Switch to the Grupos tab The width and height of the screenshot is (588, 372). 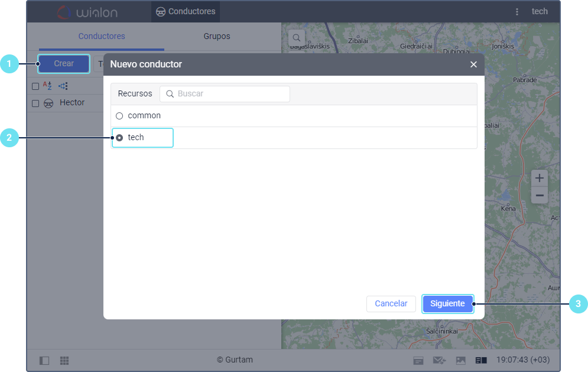click(x=217, y=37)
